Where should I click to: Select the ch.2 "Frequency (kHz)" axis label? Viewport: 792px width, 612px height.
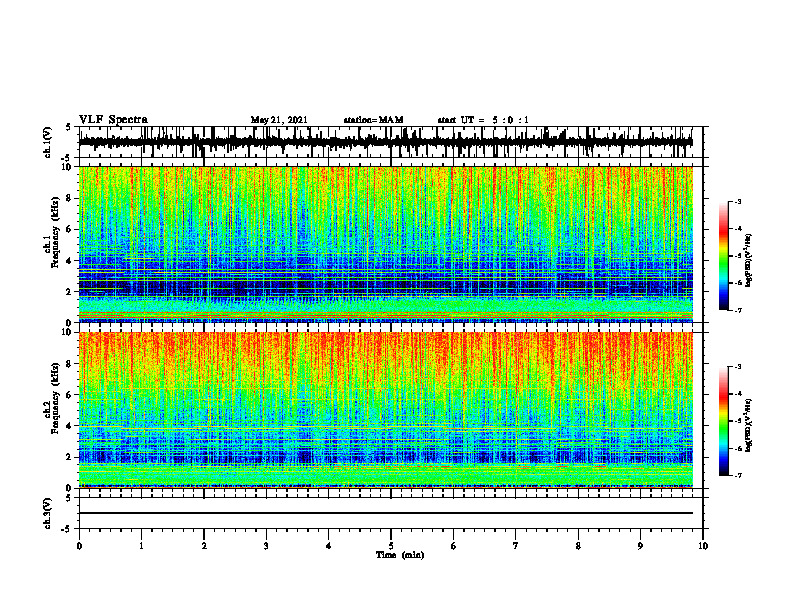tap(56, 398)
